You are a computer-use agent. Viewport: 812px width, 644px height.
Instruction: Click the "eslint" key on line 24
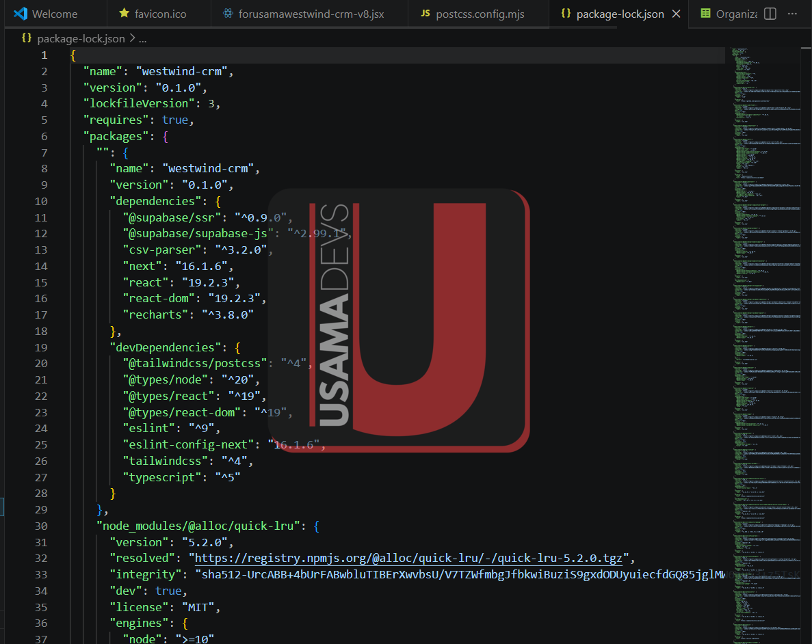148,428
